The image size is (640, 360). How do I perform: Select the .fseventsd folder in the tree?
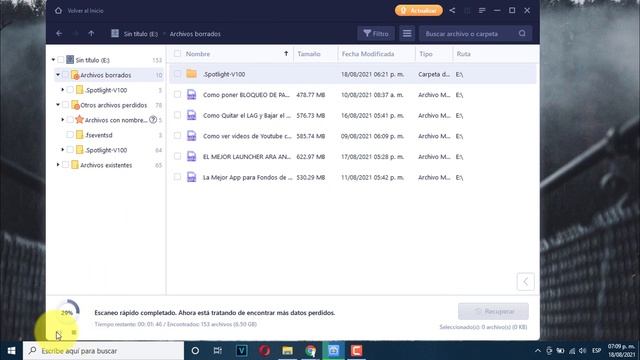[99, 135]
